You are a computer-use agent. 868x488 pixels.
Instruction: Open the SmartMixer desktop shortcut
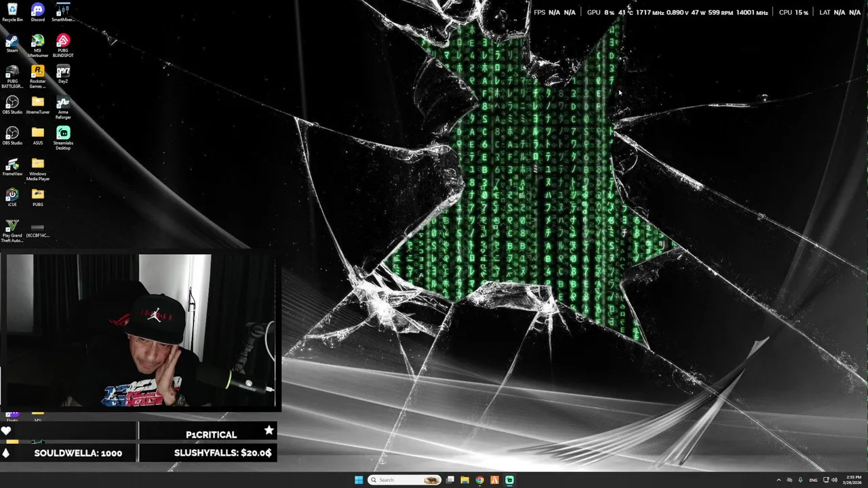point(63,12)
